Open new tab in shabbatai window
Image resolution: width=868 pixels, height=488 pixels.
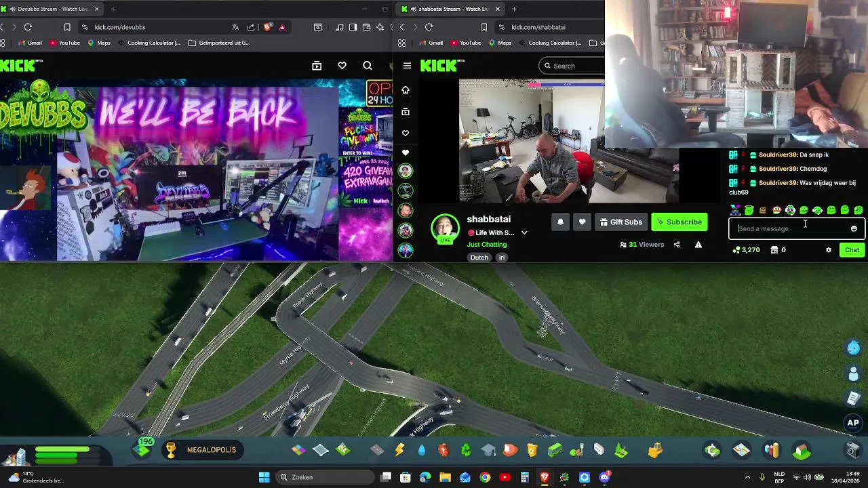point(514,9)
